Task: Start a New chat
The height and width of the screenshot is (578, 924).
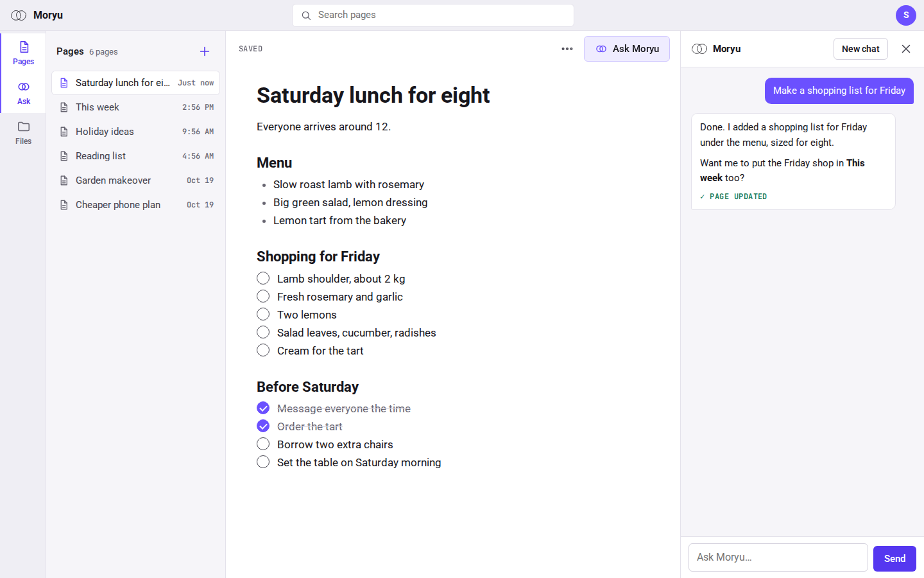Action: 860,49
